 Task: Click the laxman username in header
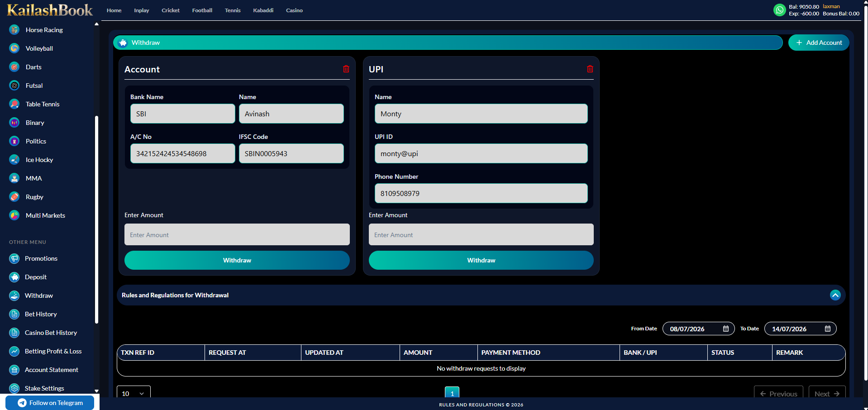831,6
